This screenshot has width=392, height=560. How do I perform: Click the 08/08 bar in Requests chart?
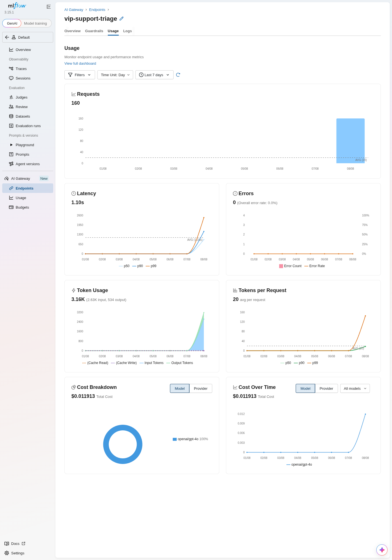pos(350,141)
